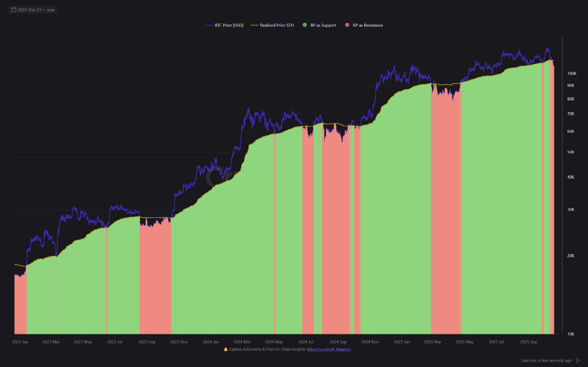
Task: Click the 2024 Nov x-axis label
Action: [x=370, y=342]
